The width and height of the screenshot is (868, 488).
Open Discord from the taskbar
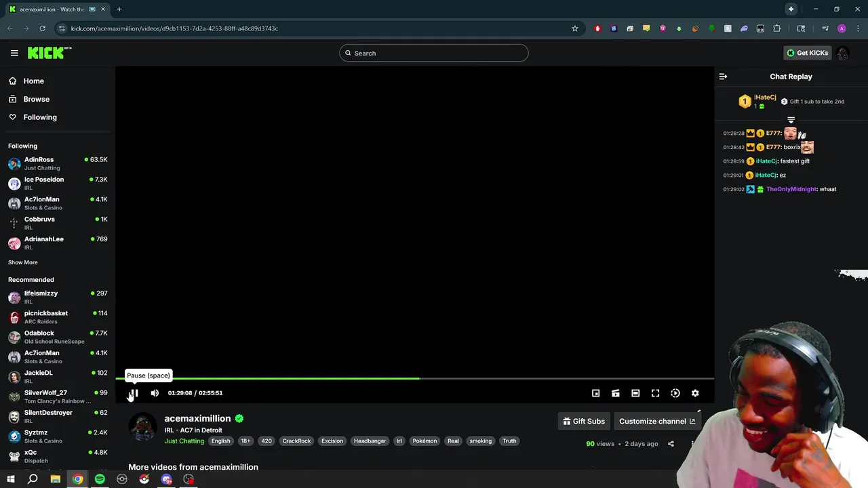pos(167,479)
